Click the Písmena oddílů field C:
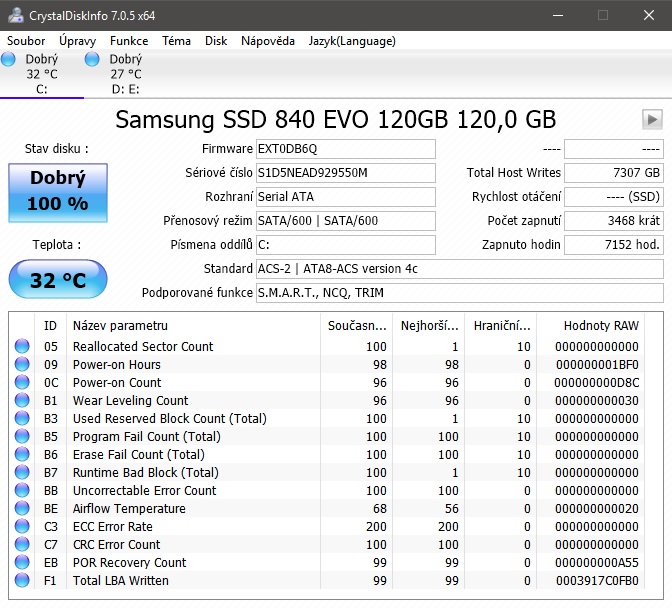 (x=346, y=245)
